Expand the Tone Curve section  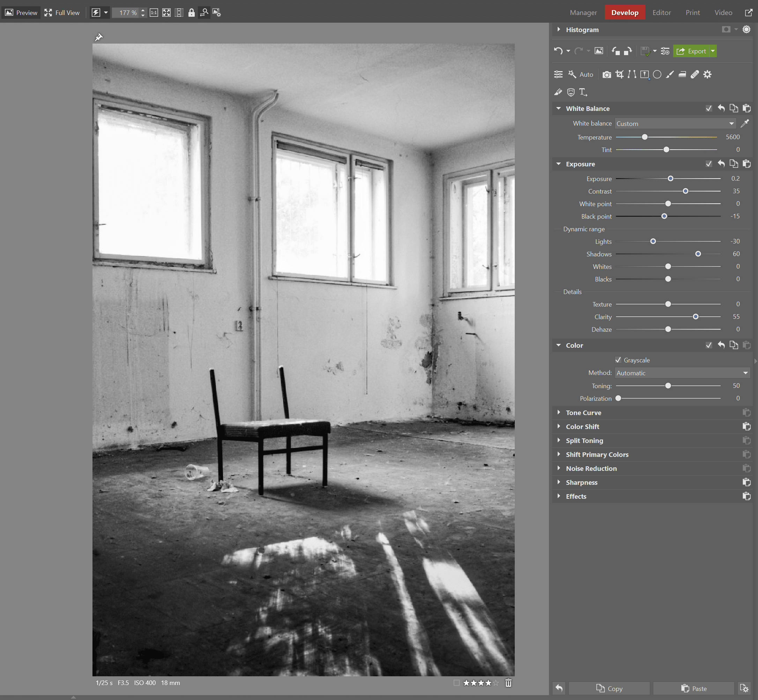coord(559,413)
